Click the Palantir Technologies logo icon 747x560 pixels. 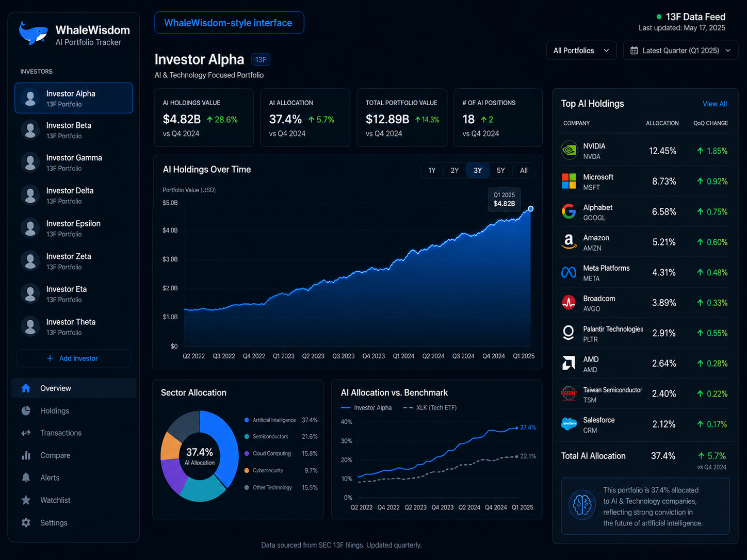click(569, 333)
